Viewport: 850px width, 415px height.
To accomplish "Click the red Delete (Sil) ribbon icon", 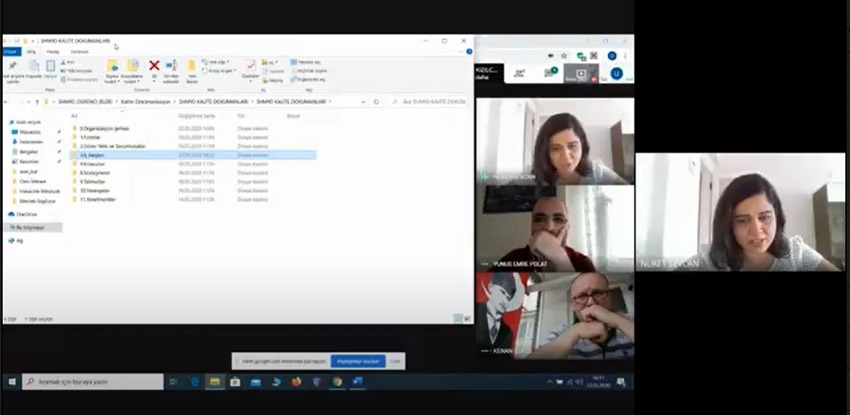I will pos(154,67).
